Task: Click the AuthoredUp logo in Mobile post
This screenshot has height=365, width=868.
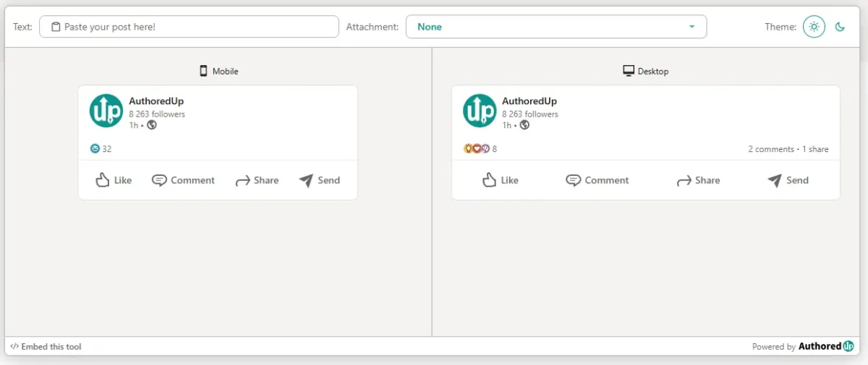Action: (106, 111)
